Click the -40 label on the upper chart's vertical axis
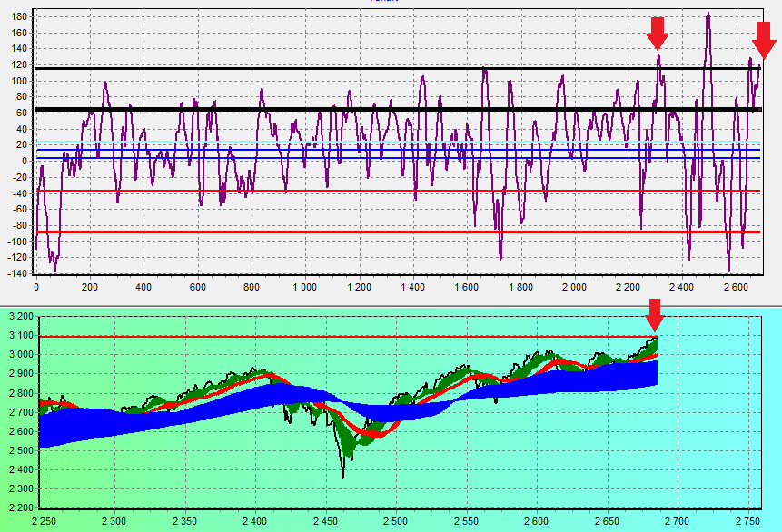This screenshot has height=532, width=782. [x=19, y=193]
